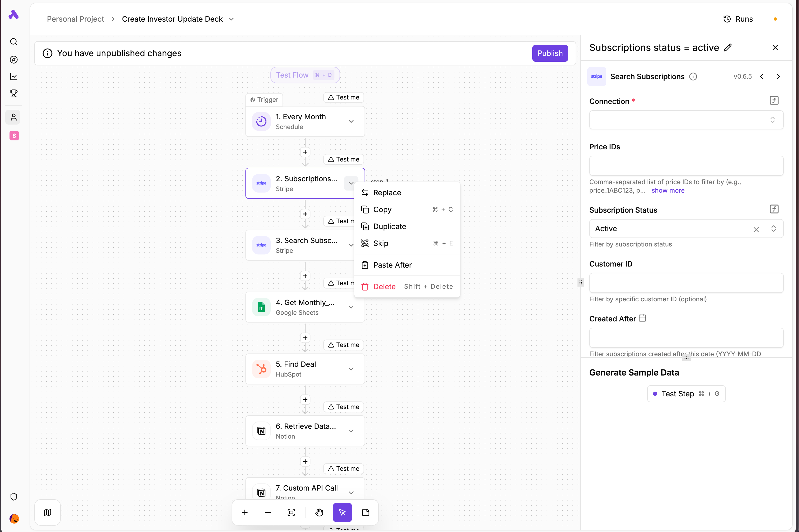Click the sticky note icon in canvas toolbar

[365, 512]
